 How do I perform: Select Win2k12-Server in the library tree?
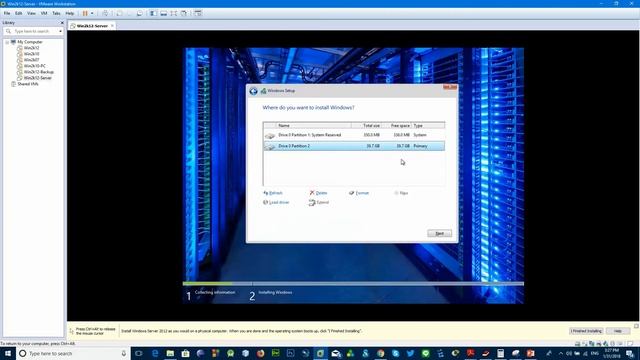(x=37, y=78)
